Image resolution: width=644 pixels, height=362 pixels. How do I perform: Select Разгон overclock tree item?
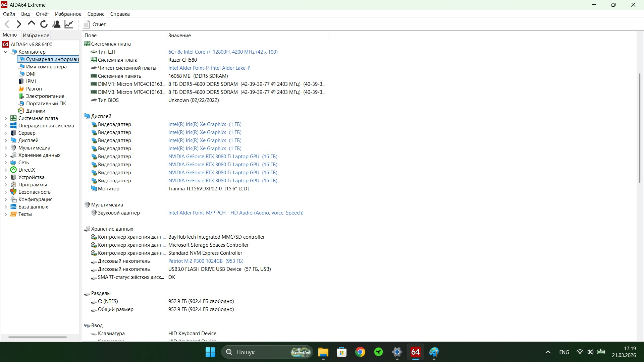coord(34,89)
